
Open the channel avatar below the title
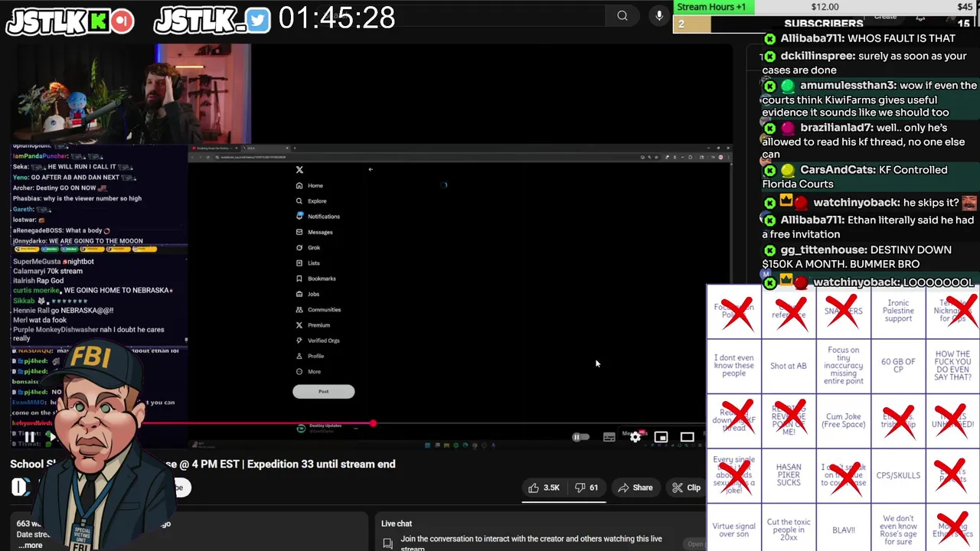pos(21,487)
